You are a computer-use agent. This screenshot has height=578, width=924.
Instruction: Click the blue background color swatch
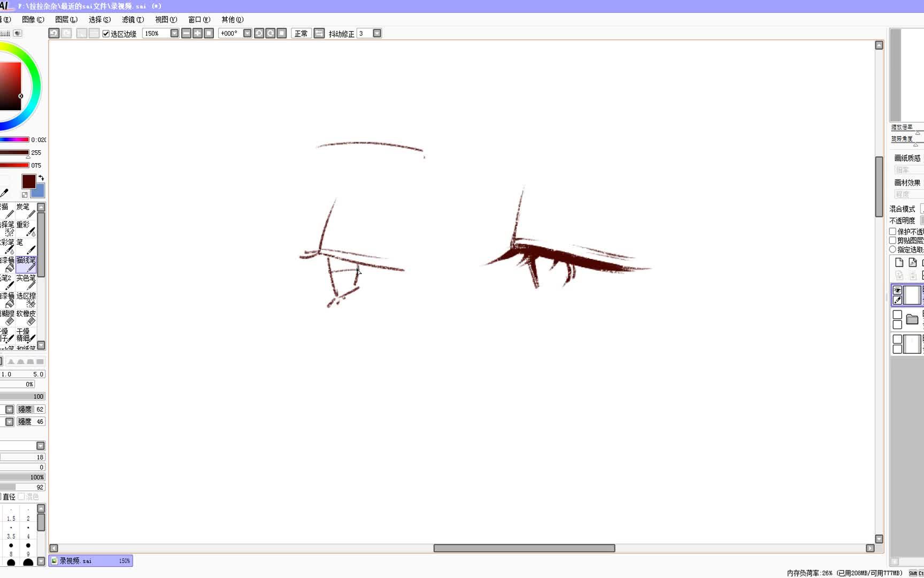(x=40, y=192)
